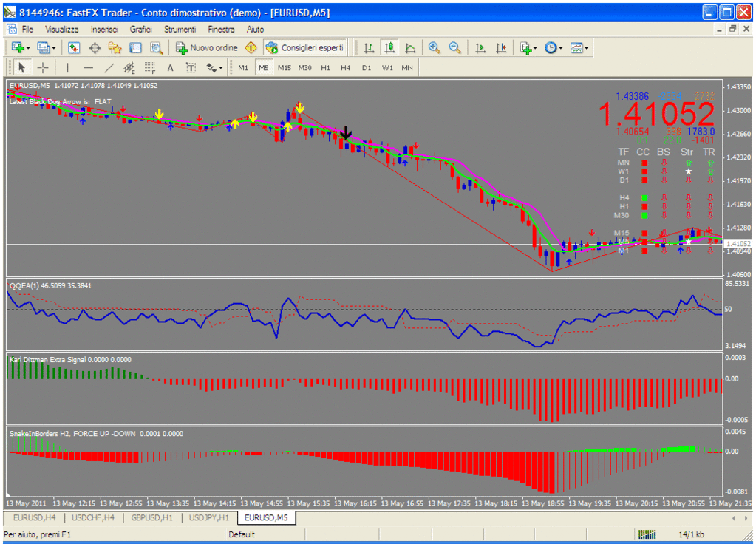Screen dimensions: 756x544
Task: Pick the horizontal line drawing tool
Action: 88,68
